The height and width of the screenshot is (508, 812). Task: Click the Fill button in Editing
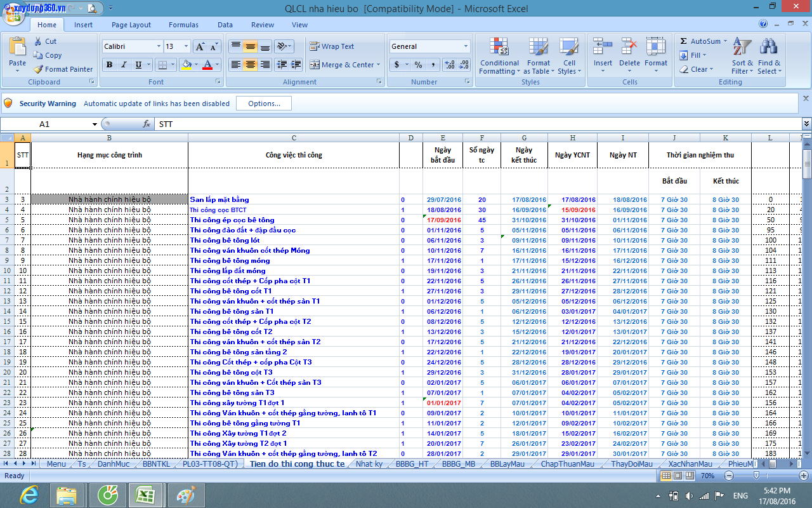(x=693, y=55)
